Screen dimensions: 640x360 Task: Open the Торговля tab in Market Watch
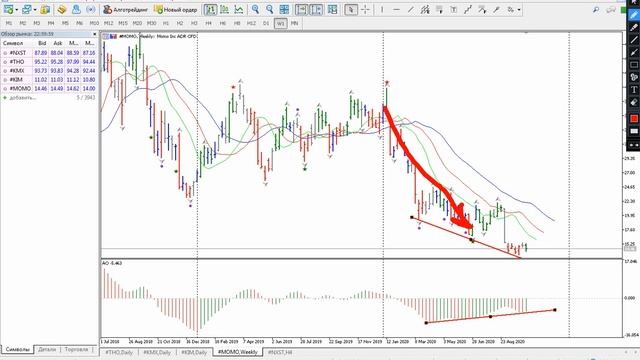point(76,350)
